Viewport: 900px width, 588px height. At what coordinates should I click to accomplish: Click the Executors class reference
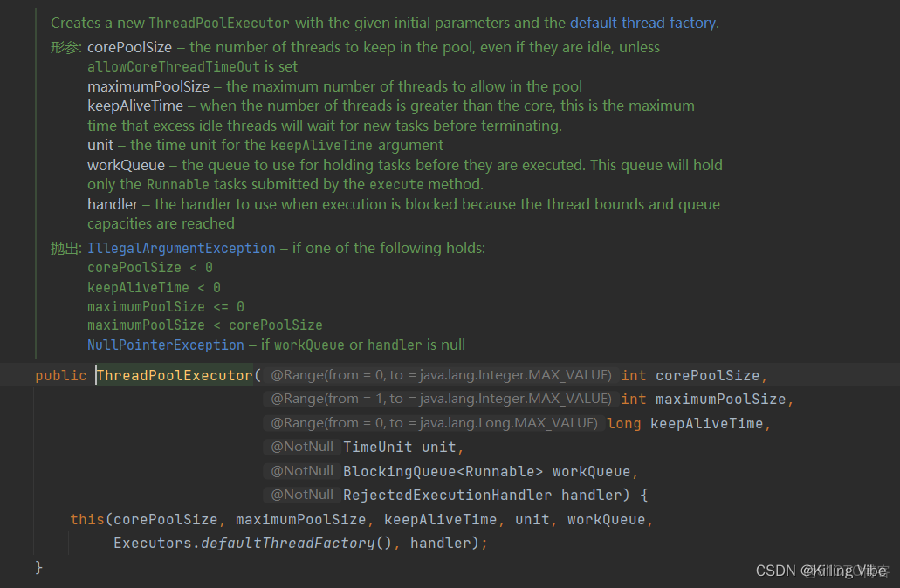tap(153, 544)
